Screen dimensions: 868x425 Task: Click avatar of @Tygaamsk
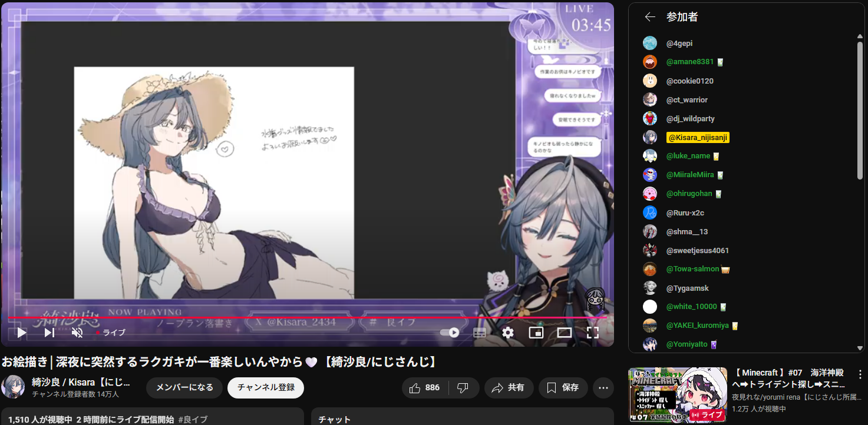coord(650,288)
